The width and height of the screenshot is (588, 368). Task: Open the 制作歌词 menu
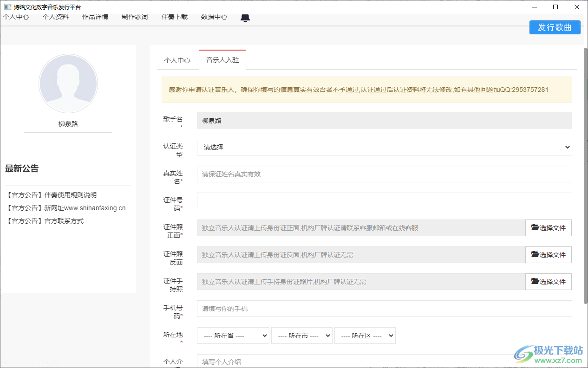tap(134, 17)
